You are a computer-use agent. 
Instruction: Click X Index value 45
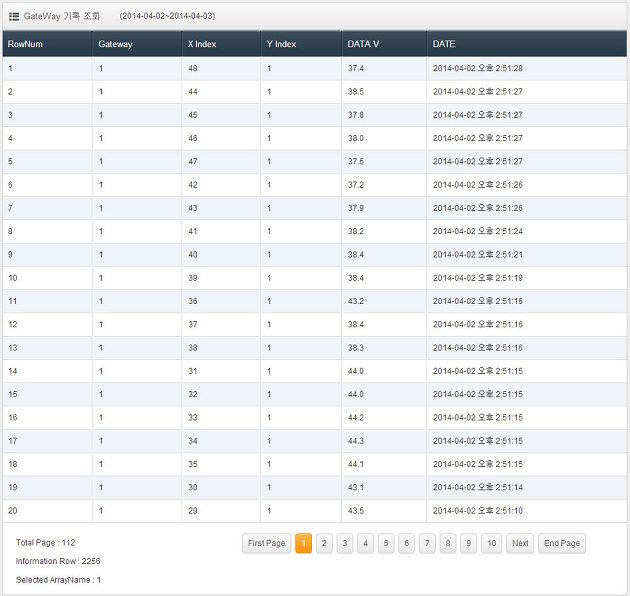click(x=193, y=115)
